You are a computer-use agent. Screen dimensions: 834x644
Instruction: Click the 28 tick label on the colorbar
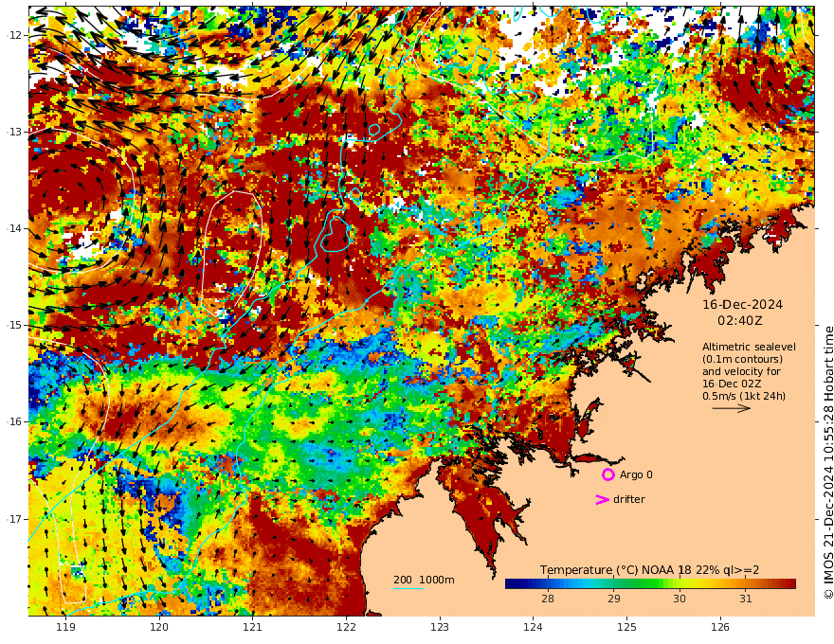coord(548,599)
